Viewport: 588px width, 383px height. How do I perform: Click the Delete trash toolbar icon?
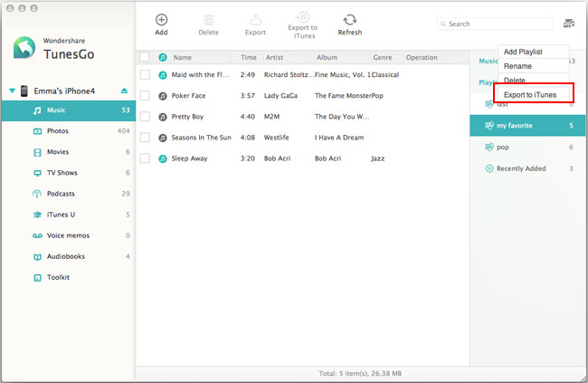coord(208,20)
